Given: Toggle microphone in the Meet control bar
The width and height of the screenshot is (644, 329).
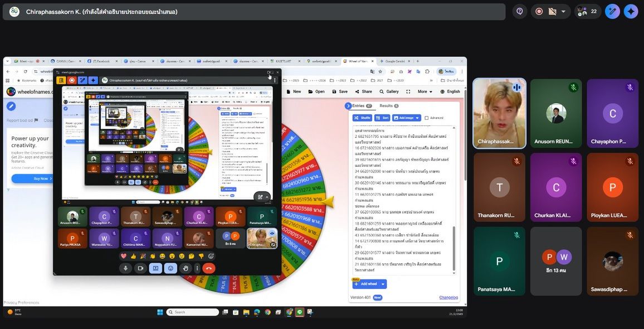Looking at the screenshot, I should click(x=125, y=268).
